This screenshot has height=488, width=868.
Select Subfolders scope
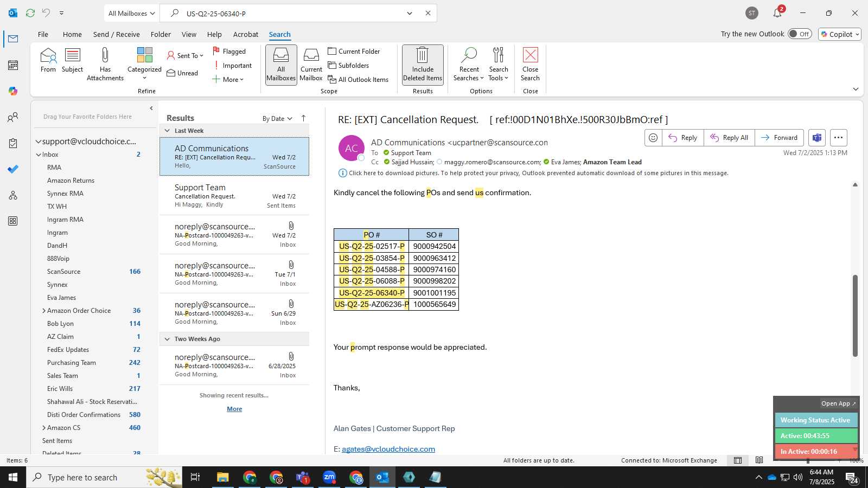tap(348, 66)
